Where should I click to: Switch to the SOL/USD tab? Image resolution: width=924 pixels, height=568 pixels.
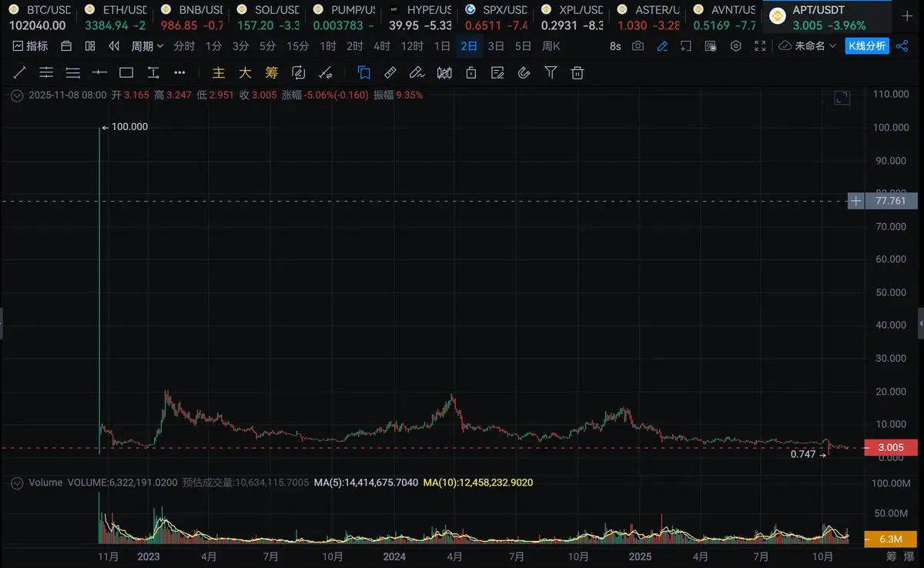pyautogui.click(x=266, y=17)
